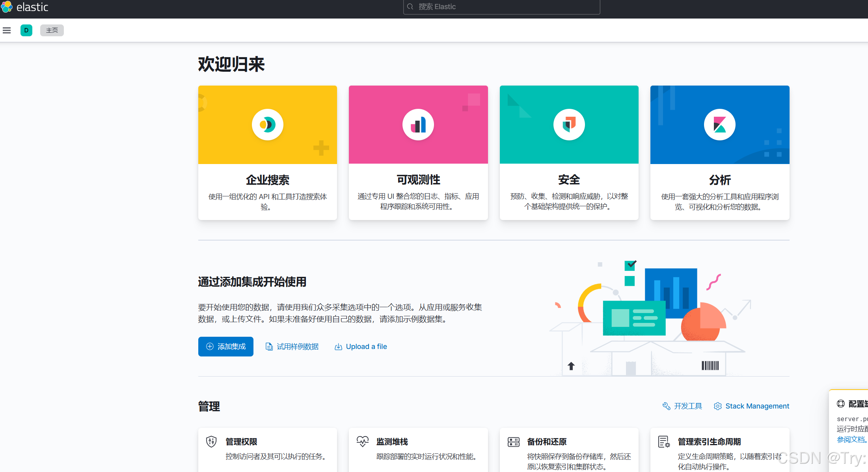868x472 pixels.
Task: Open the hamburger navigation menu
Action: point(7,30)
